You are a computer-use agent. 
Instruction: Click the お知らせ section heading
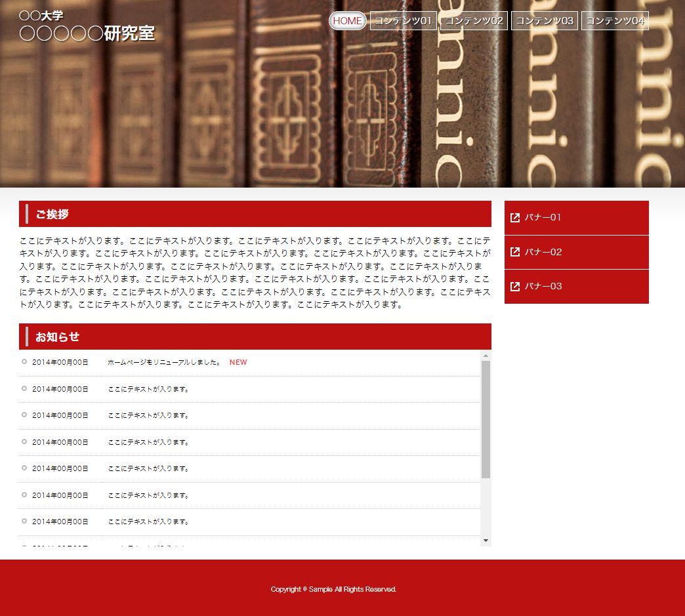click(x=58, y=337)
